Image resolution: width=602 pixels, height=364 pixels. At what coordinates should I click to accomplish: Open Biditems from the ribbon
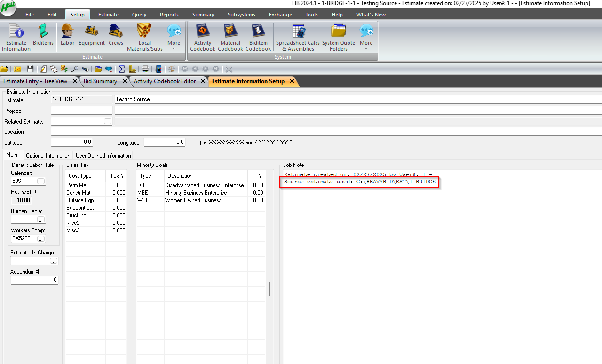click(x=43, y=35)
